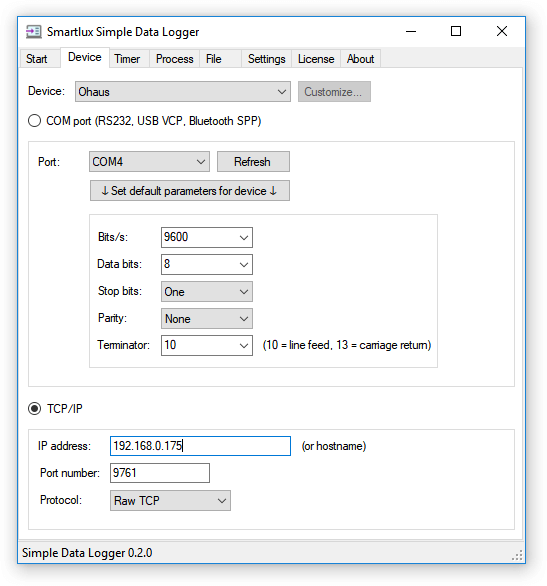Click the resize grip in status bar corner
This screenshot has width=547, height=586.
click(517, 555)
